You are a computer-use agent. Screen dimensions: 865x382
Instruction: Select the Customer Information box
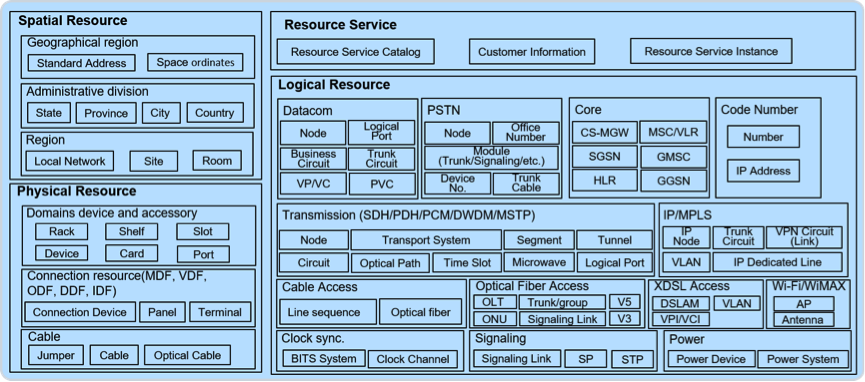(x=532, y=52)
